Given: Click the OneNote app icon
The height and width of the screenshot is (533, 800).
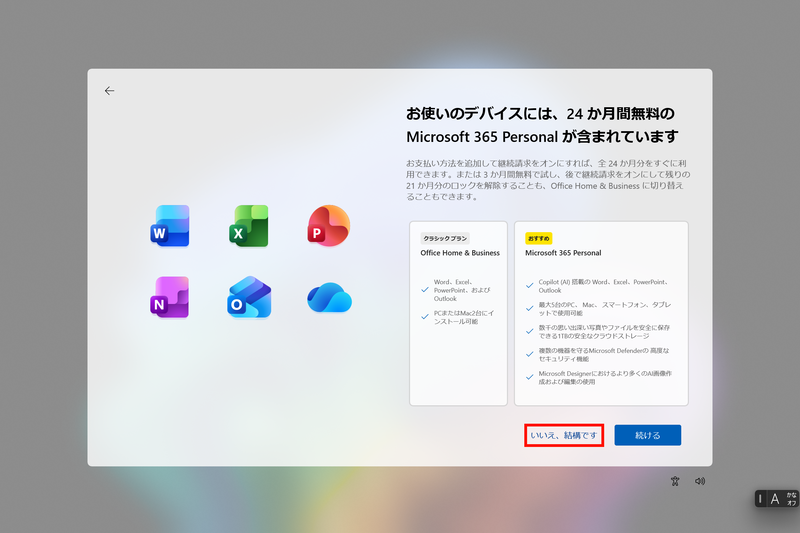Looking at the screenshot, I should click(170, 297).
